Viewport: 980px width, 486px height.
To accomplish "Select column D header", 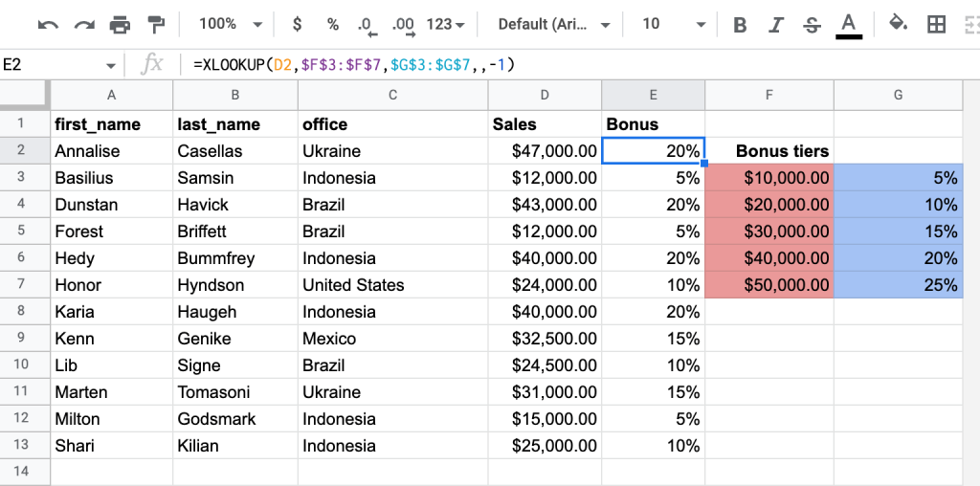I will pyautogui.click(x=545, y=95).
